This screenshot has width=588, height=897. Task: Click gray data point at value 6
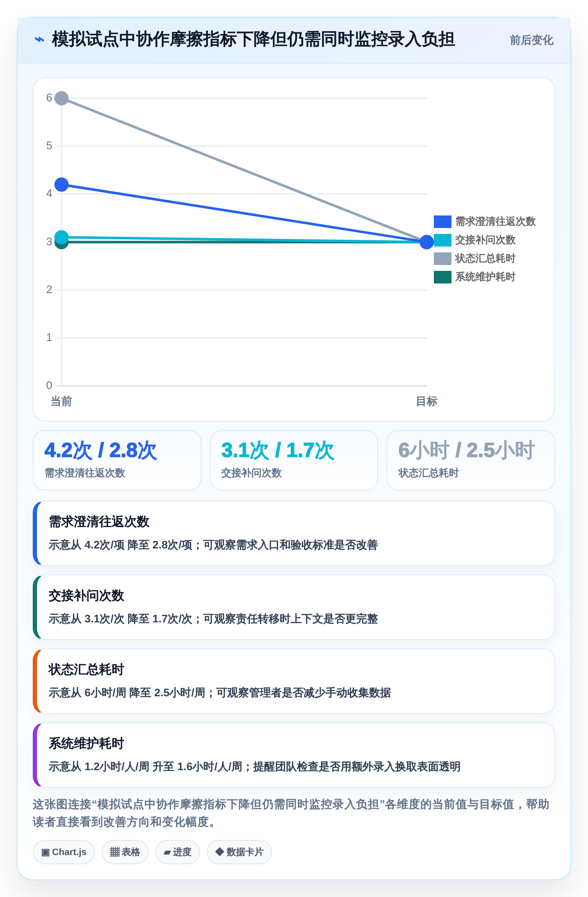(61, 98)
